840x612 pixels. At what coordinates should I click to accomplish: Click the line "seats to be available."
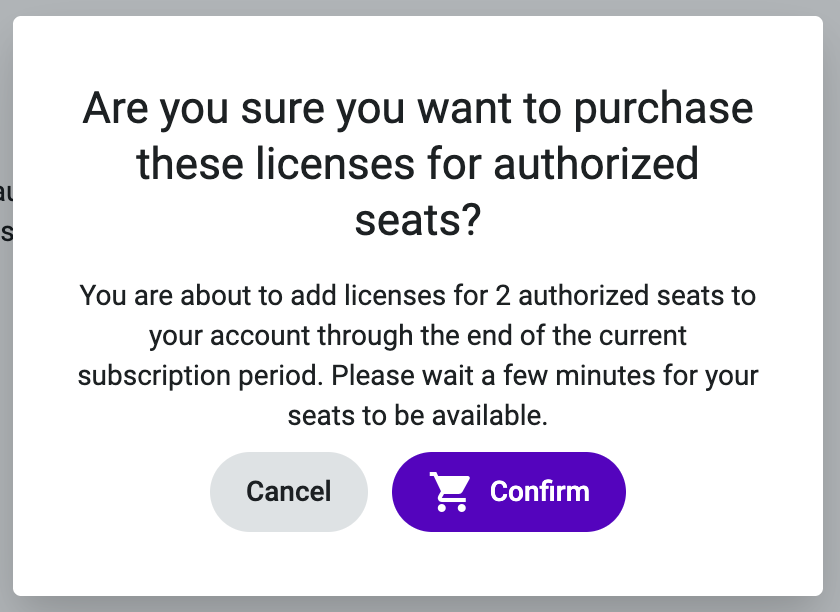coord(418,416)
